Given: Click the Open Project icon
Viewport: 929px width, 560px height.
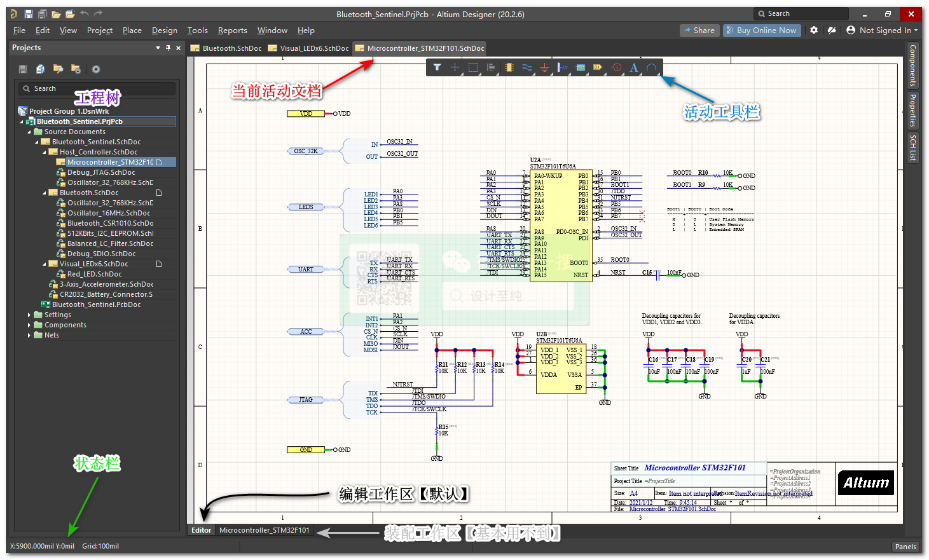Looking at the screenshot, I should click(x=70, y=14).
